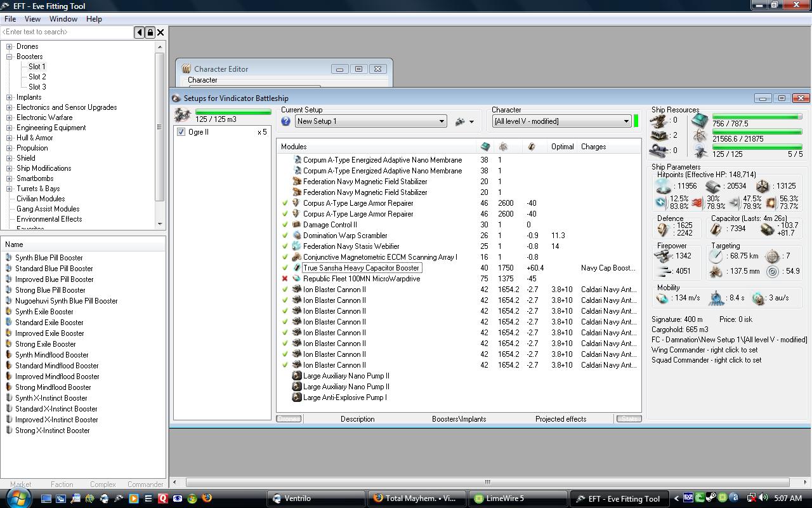This screenshot has height=508, width=812.
Task: Click the CPU icon in Ship Resources
Action: pyautogui.click(x=700, y=120)
